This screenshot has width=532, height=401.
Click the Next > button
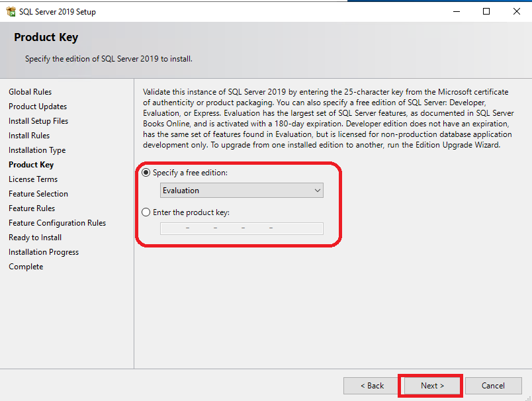coord(432,386)
